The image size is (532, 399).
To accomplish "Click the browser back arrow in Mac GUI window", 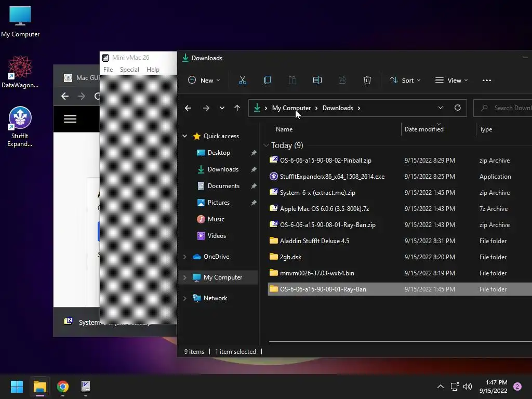I will coord(65,96).
